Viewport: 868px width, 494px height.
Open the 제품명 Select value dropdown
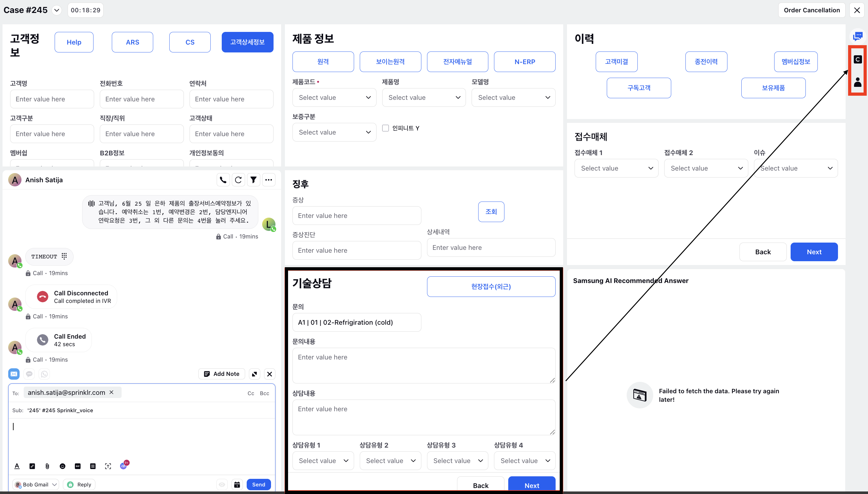[424, 97]
